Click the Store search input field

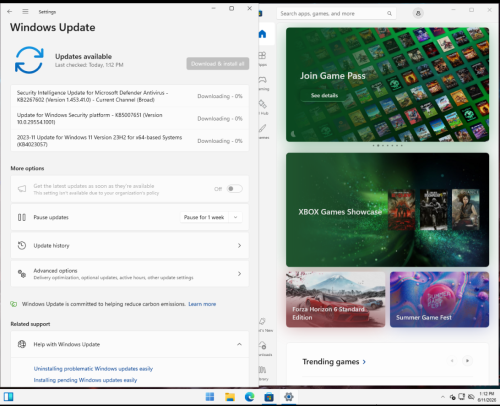(x=336, y=13)
